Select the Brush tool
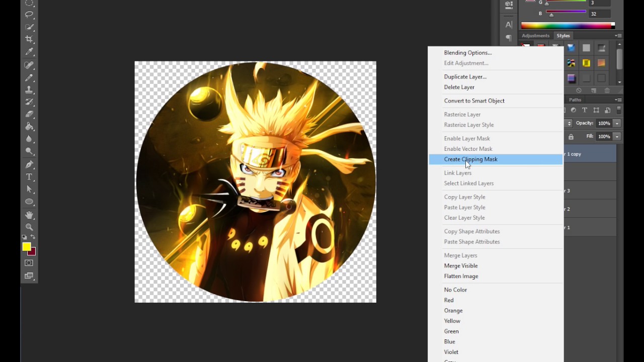 pos(29,77)
